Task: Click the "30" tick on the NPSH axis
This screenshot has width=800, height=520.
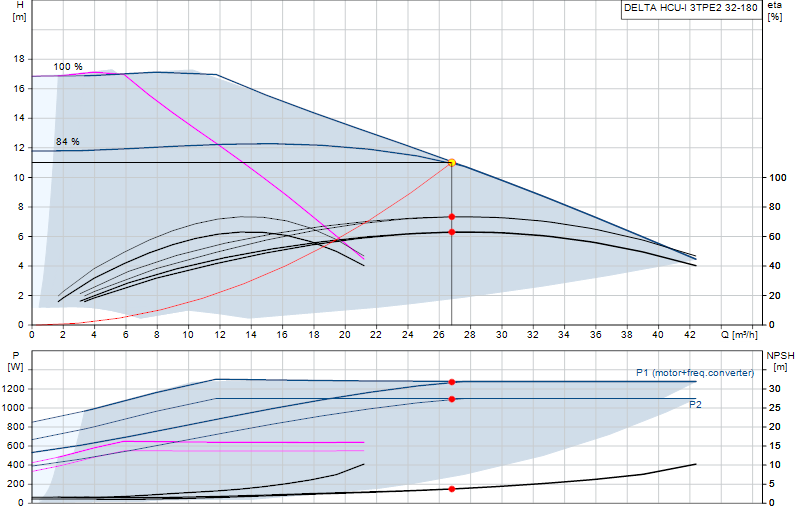Action: [x=774, y=389]
